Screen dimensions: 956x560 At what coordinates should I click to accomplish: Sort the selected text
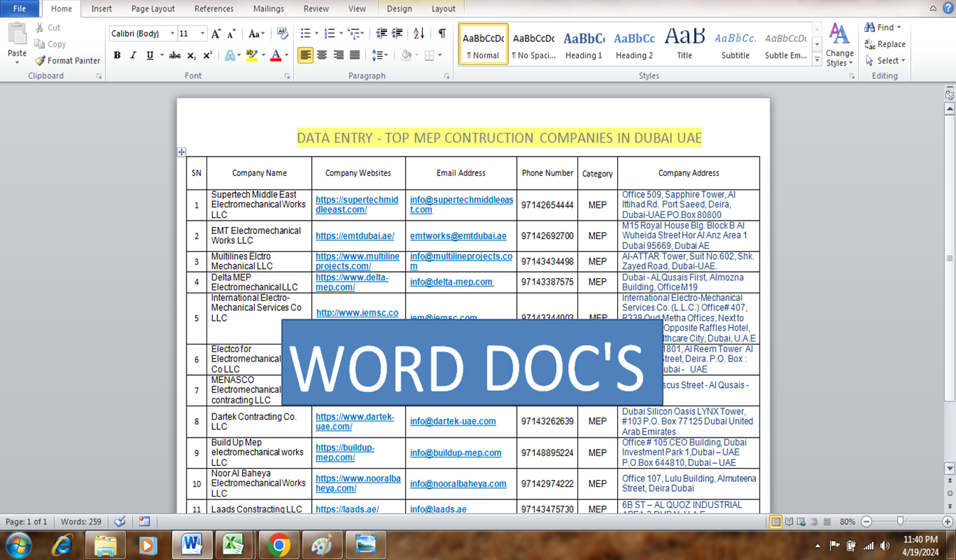pyautogui.click(x=419, y=33)
